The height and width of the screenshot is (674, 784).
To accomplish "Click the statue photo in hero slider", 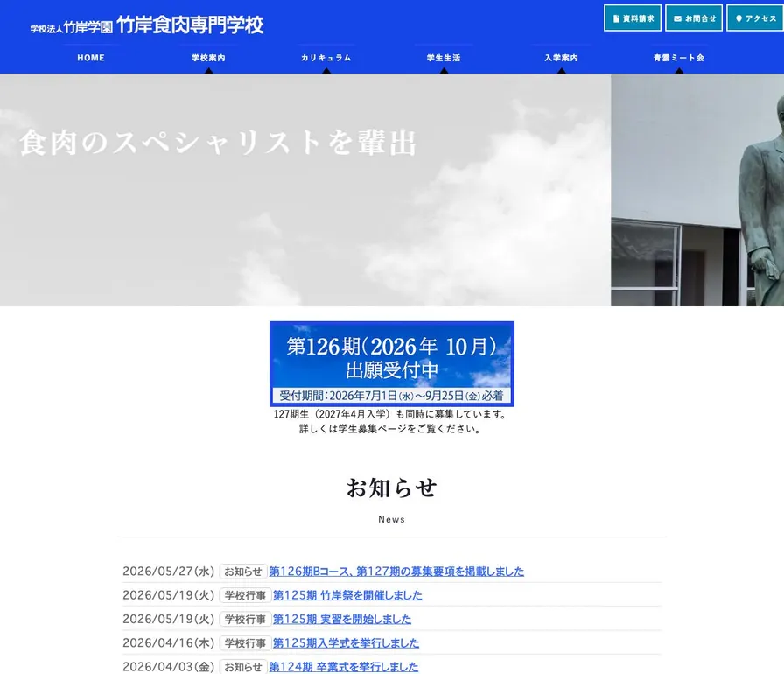I will [697, 190].
